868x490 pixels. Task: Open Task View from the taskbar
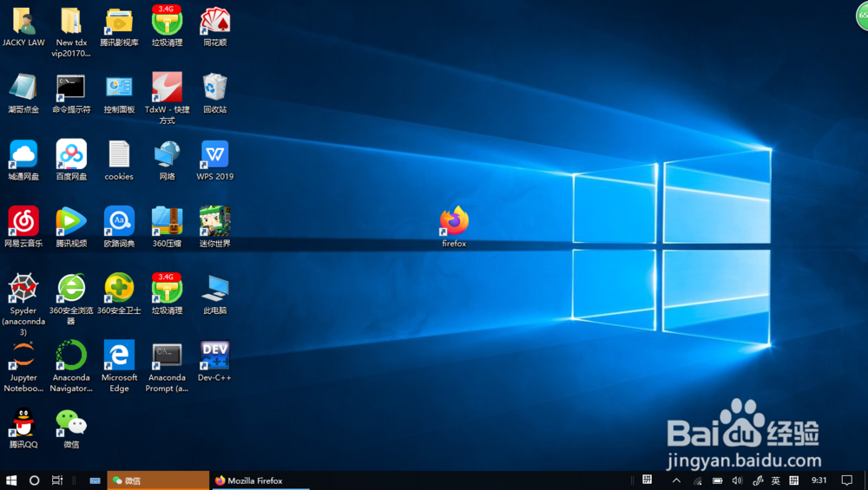coord(57,480)
